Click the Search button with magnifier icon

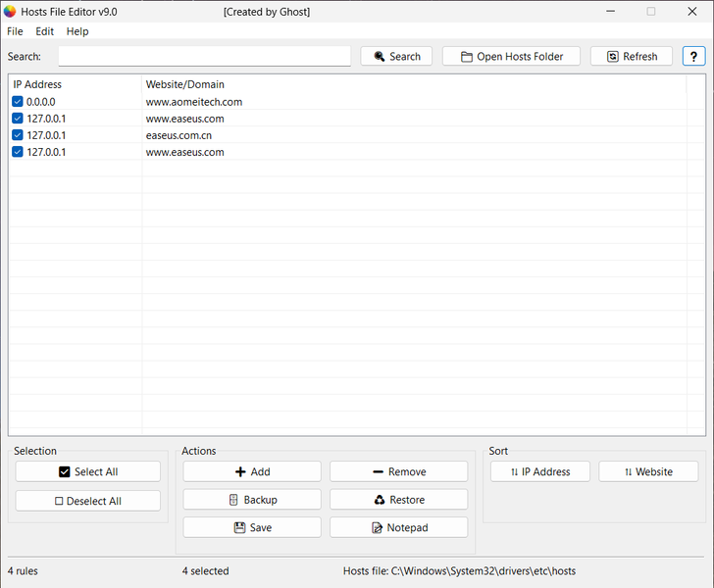[396, 57]
